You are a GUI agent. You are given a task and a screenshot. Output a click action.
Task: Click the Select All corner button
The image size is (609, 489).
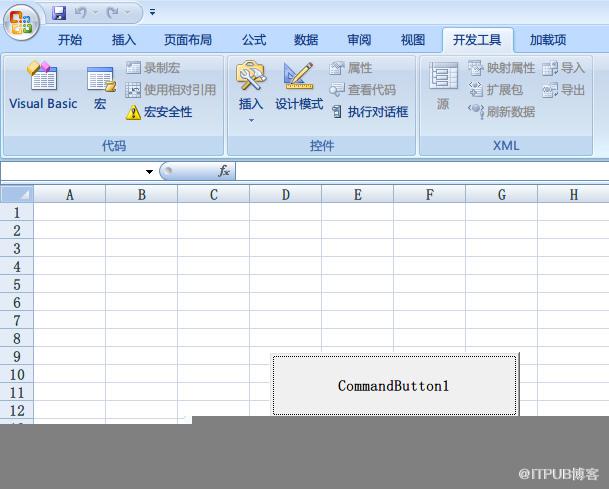click(17, 194)
